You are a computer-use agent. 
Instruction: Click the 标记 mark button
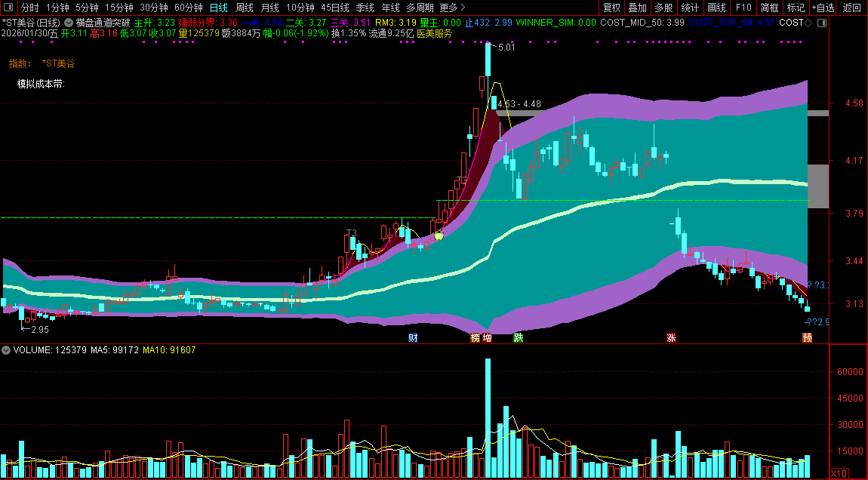[x=796, y=8]
